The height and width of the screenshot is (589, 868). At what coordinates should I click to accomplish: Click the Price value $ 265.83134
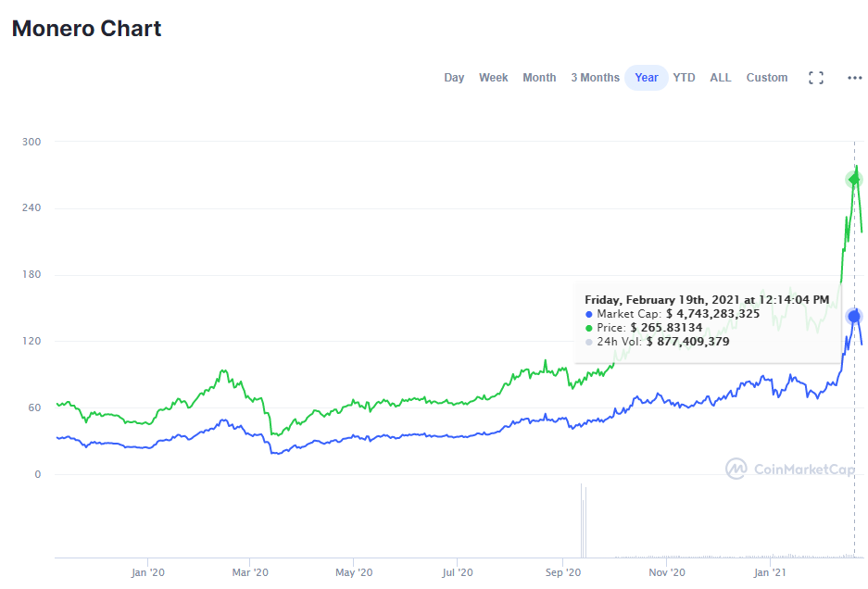point(666,328)
